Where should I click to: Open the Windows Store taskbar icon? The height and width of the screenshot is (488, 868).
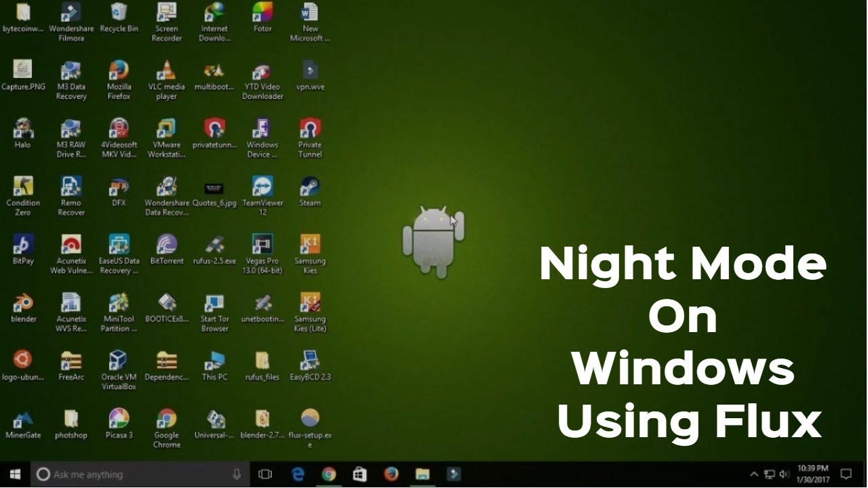coord(359,474)
